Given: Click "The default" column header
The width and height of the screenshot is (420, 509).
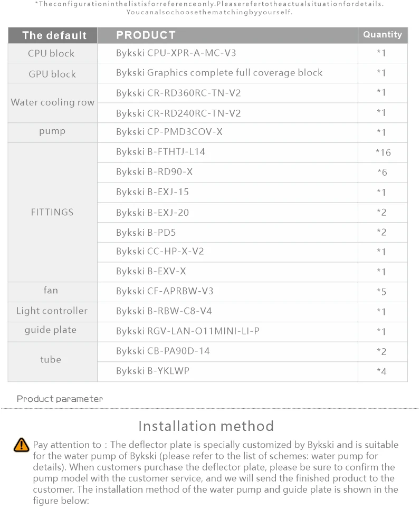Looking at the screenshot, I should pyautogui.click(x=54, y=35).
